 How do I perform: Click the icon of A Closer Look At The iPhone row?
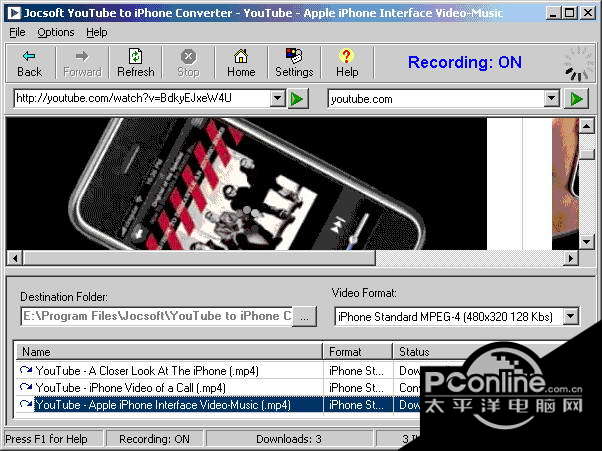(x=26, y=370)
